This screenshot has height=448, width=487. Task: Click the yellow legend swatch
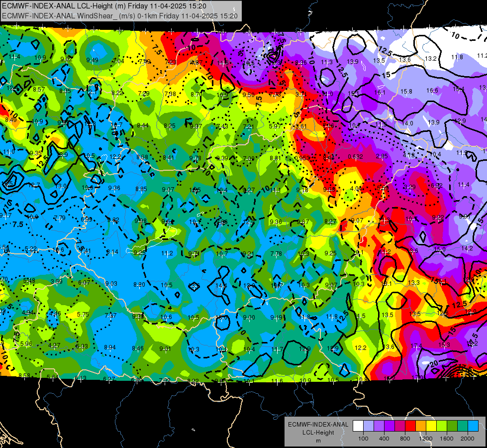(431, 426)
